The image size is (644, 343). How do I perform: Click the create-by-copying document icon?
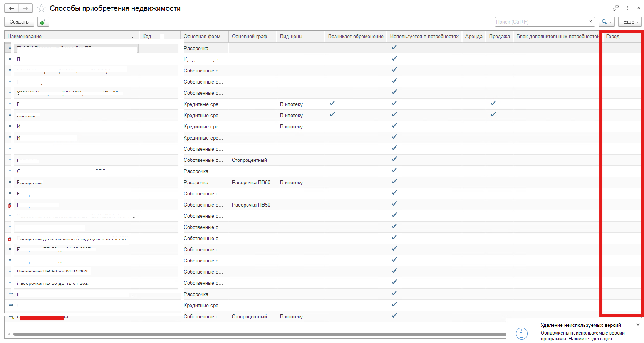pos(43,22)
